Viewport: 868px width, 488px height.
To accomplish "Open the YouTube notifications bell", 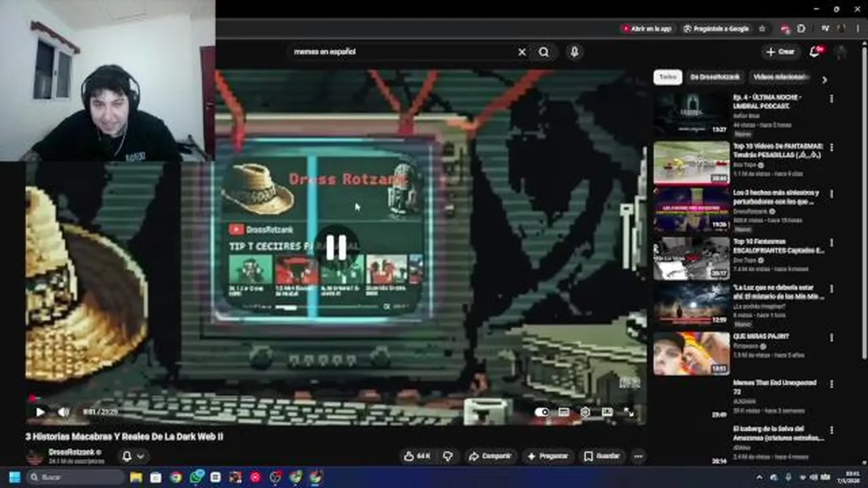I will [x=816, y=52].
